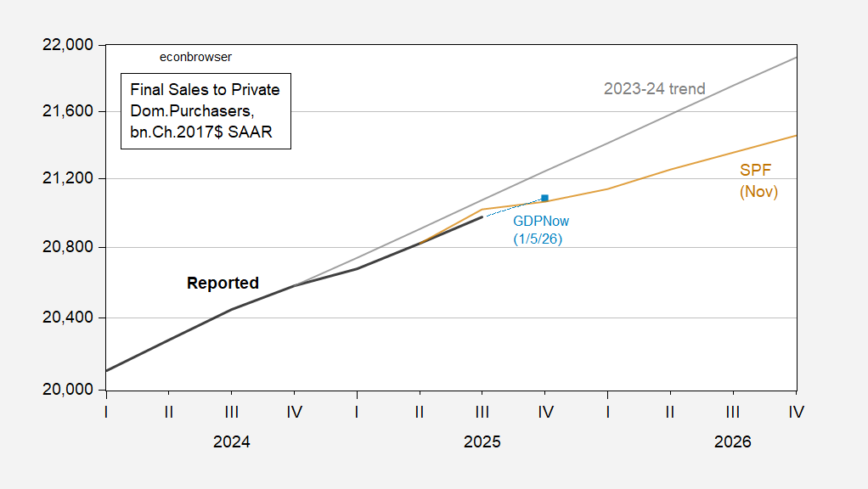Click the blue "GDPNow (1/5/26)" label
868x489 pixels.
coord(540,230)
